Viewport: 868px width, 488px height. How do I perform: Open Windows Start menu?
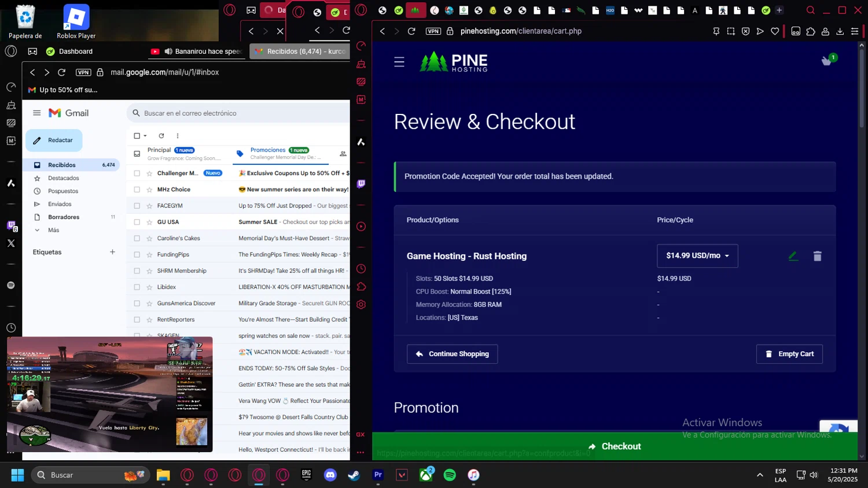point(17,475)
